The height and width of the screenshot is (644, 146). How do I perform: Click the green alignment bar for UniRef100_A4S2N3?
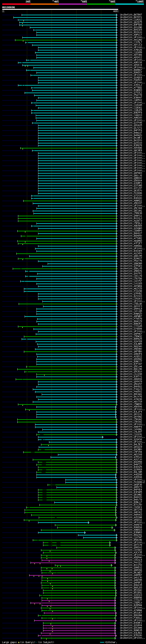[x=66, y=40]
